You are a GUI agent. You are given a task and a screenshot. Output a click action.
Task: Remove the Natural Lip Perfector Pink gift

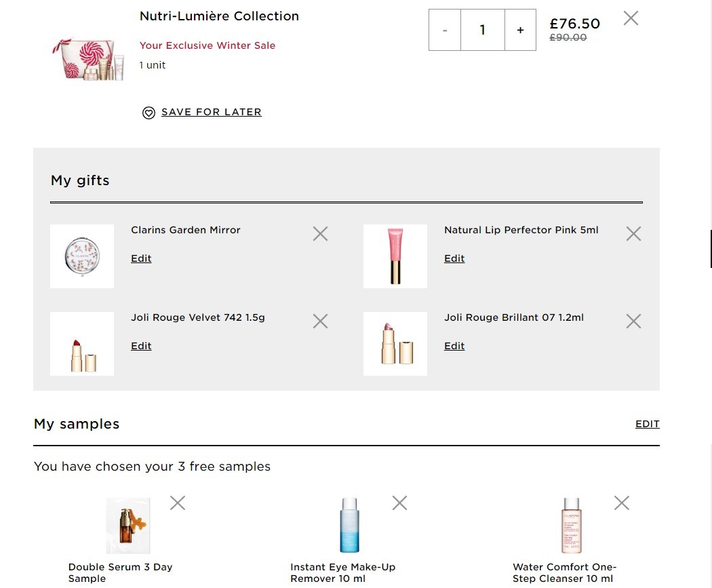tap(633, 234)
